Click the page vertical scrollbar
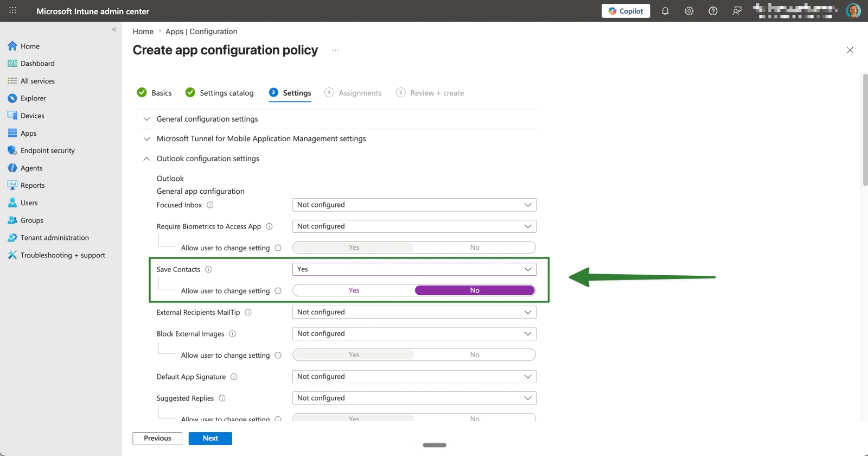Viewport: 868px width, 456px height. [865, 130]
